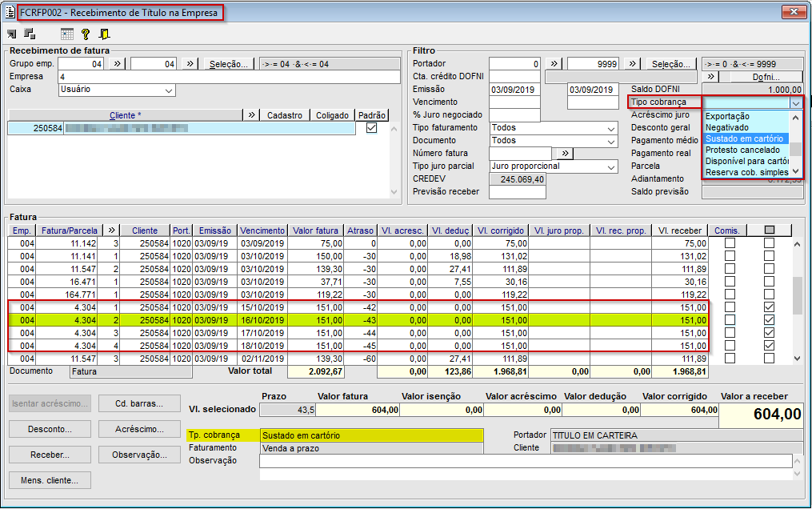Open the calendar grid toolbar icon
This screenshot has height=509, width=812.
[67, 34]
